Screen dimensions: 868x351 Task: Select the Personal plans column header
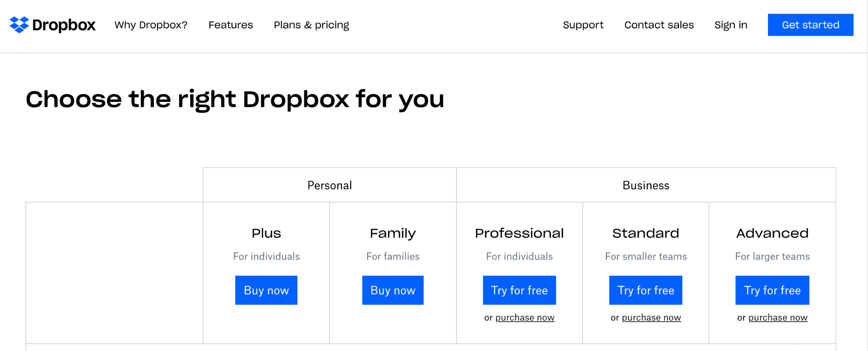(x=329, y=185)
